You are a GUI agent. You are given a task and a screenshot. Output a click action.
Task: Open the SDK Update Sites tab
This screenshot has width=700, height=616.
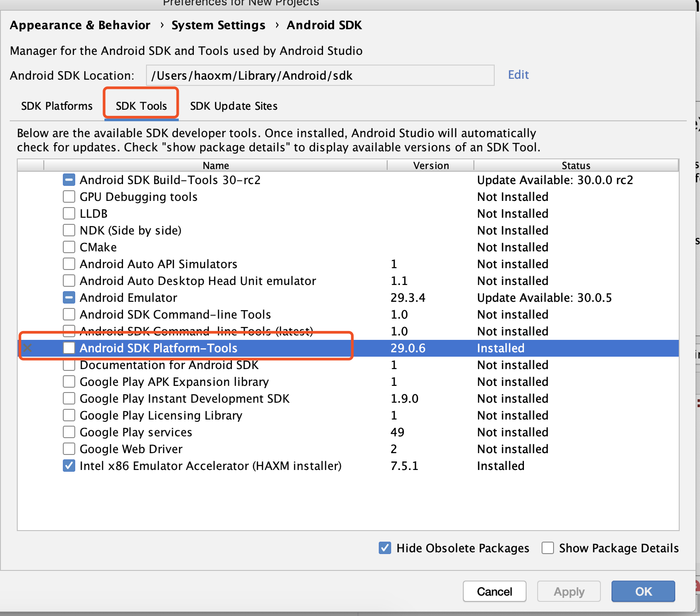(234, 106)
